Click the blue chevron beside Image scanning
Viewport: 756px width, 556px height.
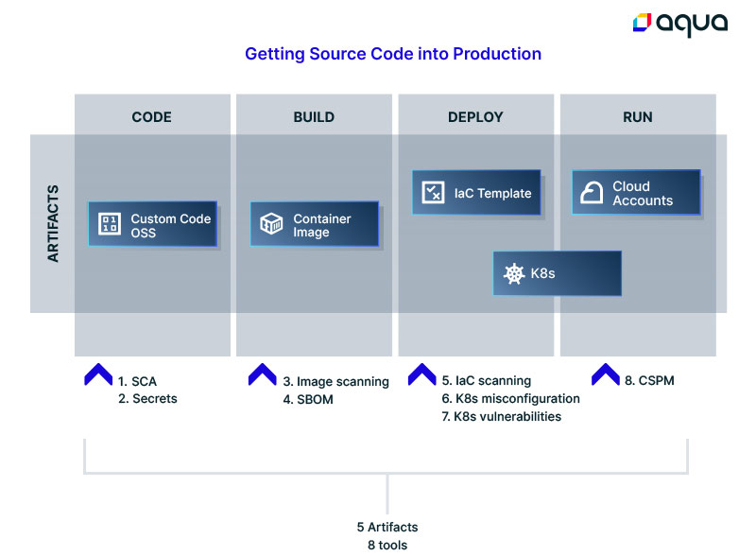(x=263, y=374)
